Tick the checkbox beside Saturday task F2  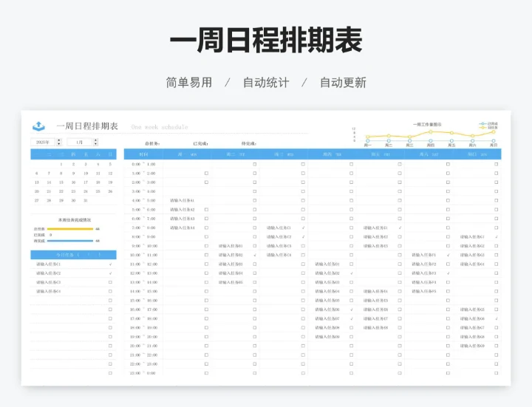[449, 264]
